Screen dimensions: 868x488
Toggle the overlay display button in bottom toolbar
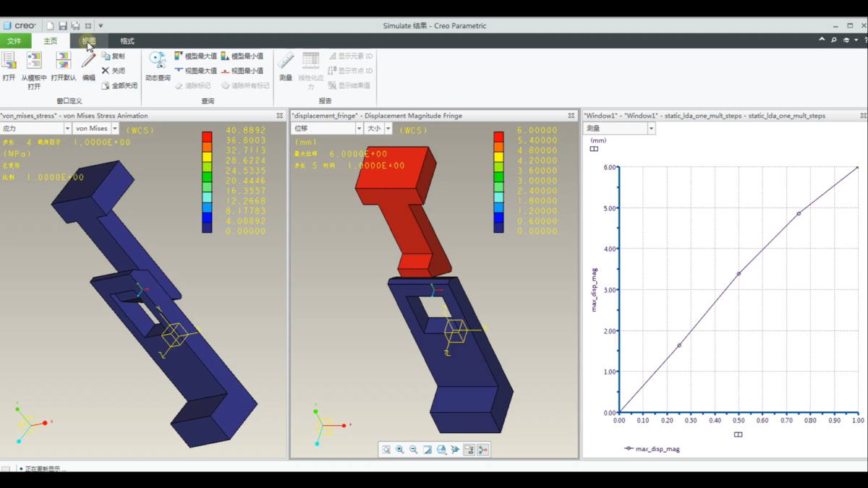point(469,450)
